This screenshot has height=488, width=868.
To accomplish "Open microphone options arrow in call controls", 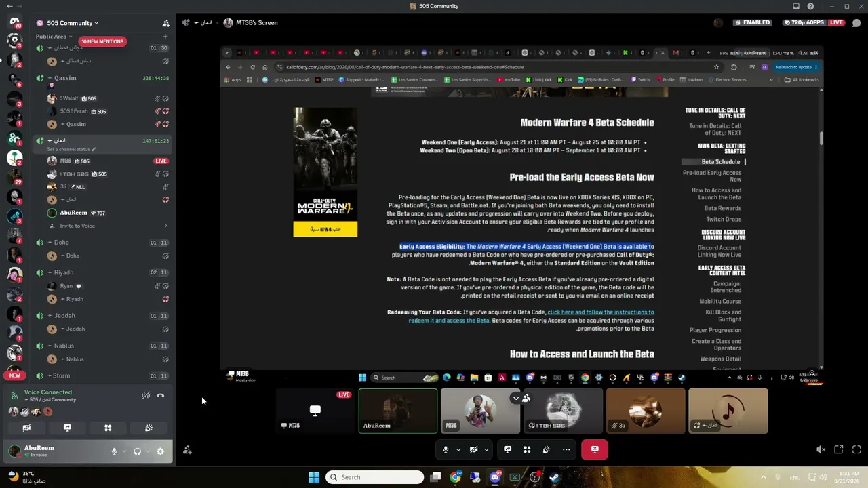I will tap(458, 449).
